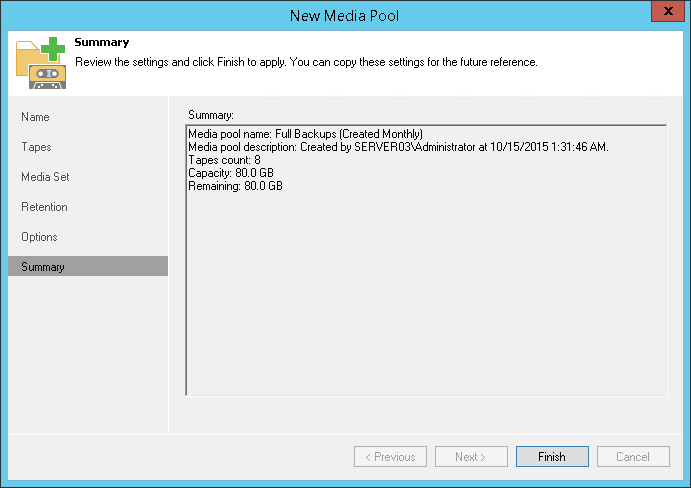The image size is (691, 488).
Task: Select the highlighted Summary step
Action: click(x=43, y=267)
